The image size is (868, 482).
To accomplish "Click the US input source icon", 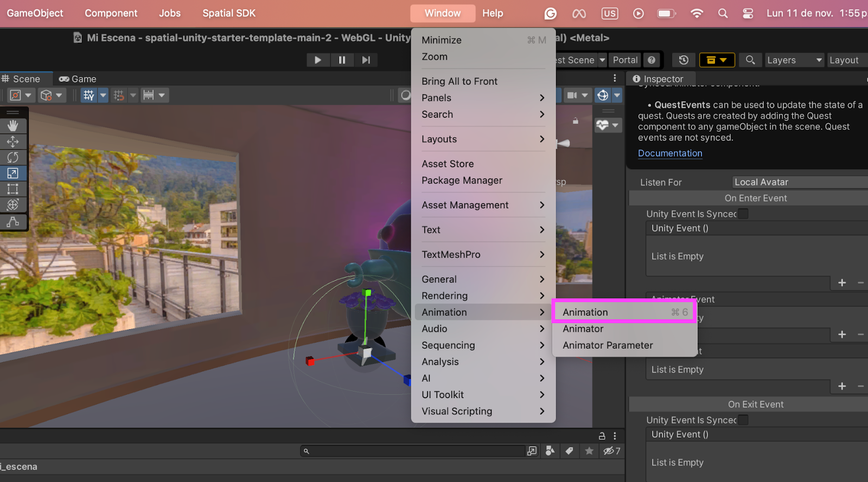I will click(610, 13).
